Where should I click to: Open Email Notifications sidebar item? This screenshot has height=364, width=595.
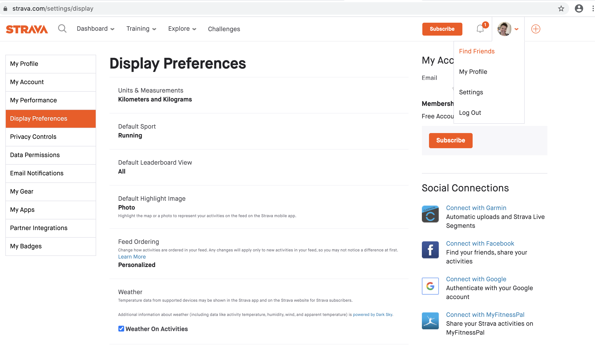(51, 173)
